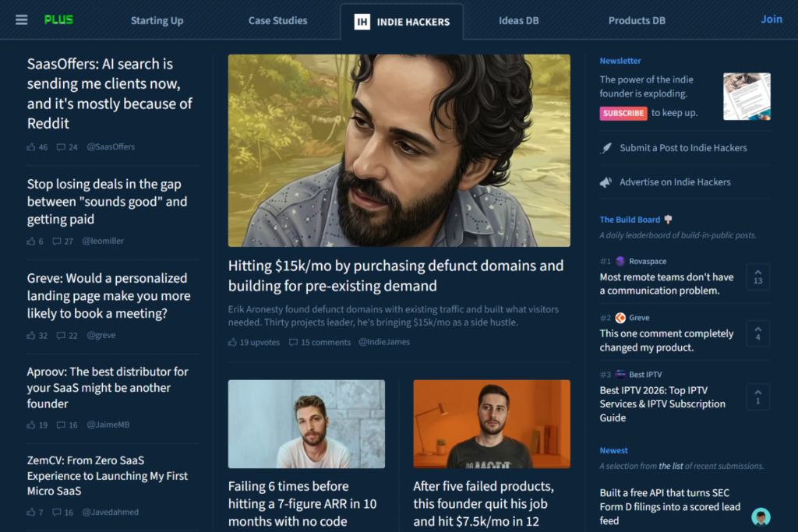Open 'Most remote teams don't have' post
Screen dimensions: 798x532
click(x=667, y=284)
